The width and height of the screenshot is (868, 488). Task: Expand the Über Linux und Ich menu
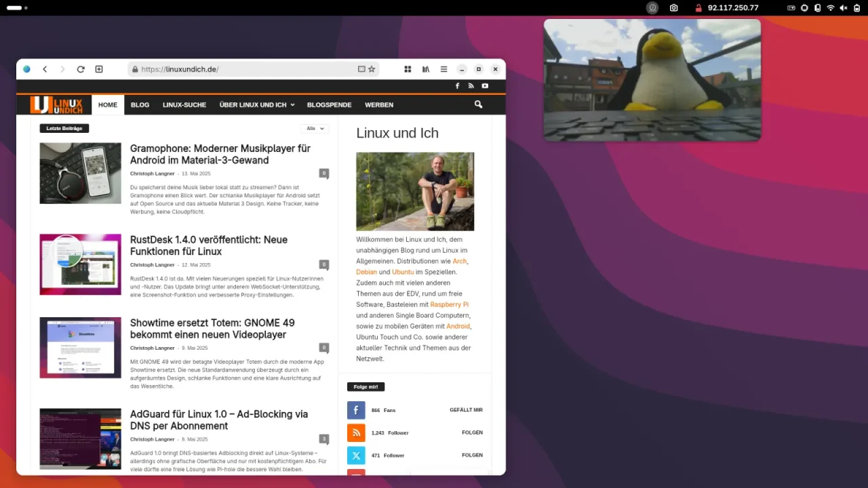(x=256, y=105)
